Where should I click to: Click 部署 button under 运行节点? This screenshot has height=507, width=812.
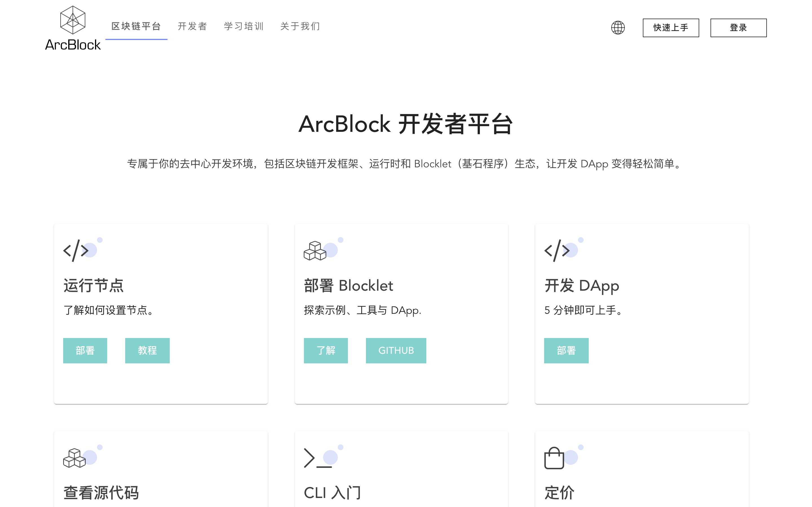pyautogui.click(x=85, y=350)
